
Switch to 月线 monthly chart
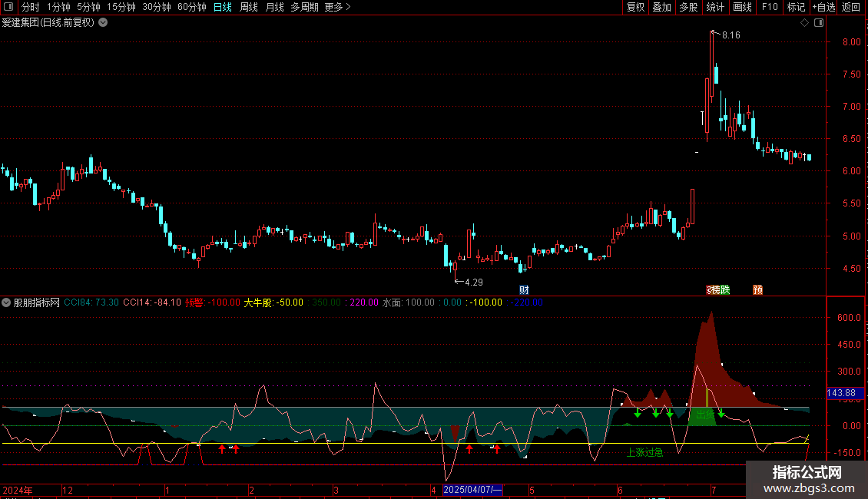click(274, 7)
